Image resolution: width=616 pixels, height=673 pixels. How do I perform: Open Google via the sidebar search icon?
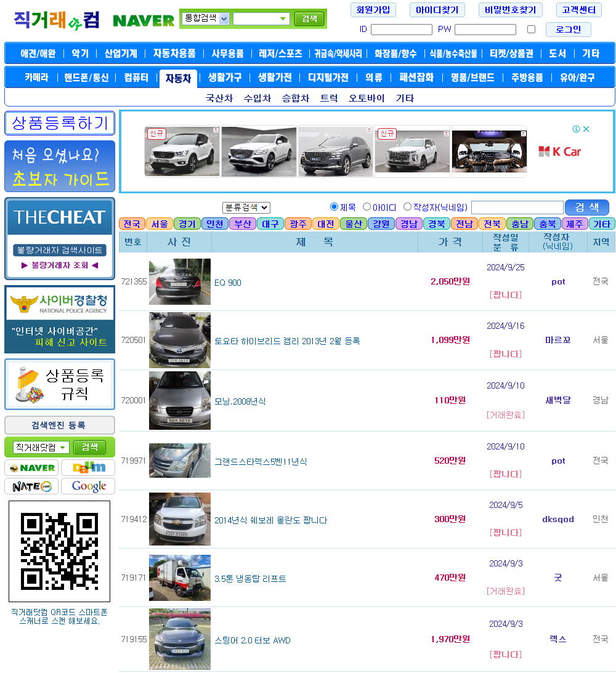pyautogui.click(x=87, y=486)
